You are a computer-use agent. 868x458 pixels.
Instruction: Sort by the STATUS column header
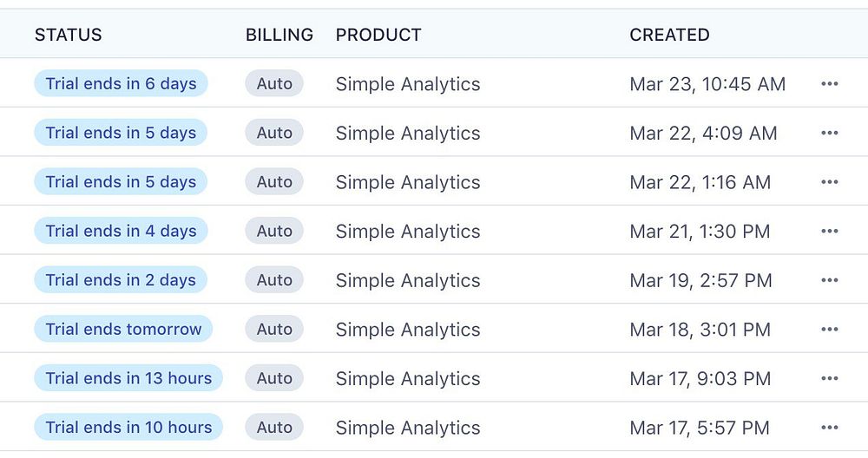(x=69, y=35)
